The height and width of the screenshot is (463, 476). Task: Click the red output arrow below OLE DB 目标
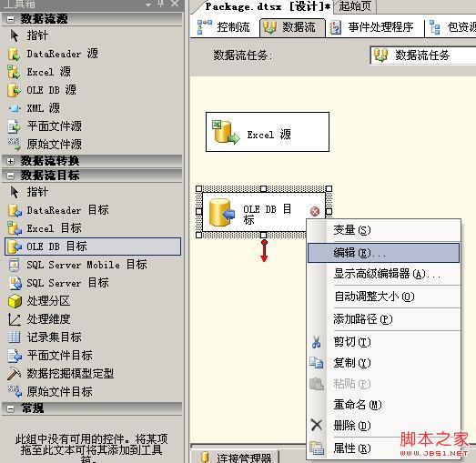(264, 251)
